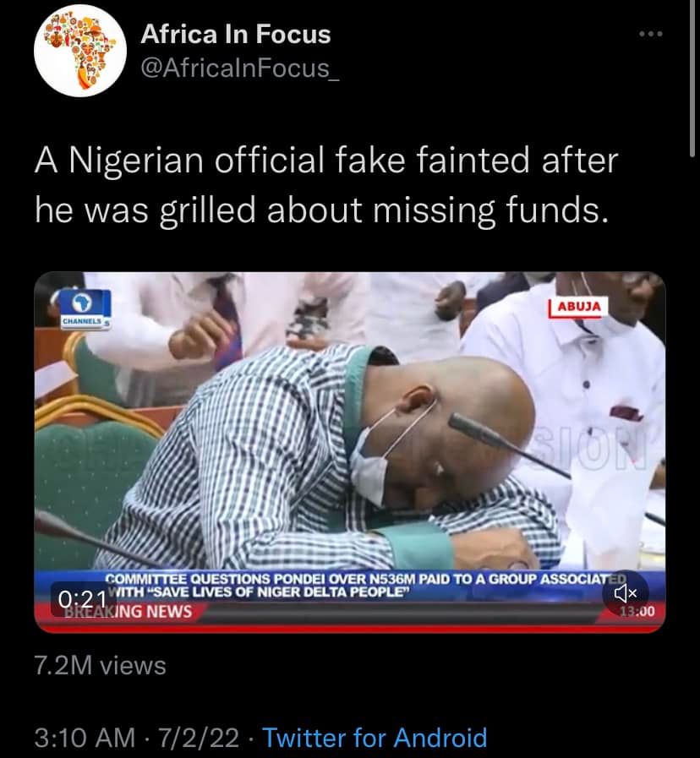Screen dimensions: 700x758
Task: Open the Twitter for Android source link
Action: point(375,737)
